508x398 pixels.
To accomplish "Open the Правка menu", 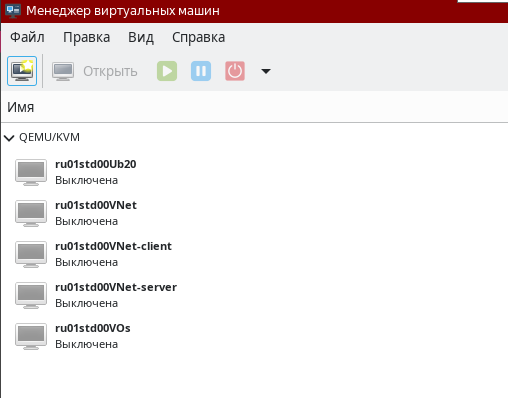I will (86, 37).
